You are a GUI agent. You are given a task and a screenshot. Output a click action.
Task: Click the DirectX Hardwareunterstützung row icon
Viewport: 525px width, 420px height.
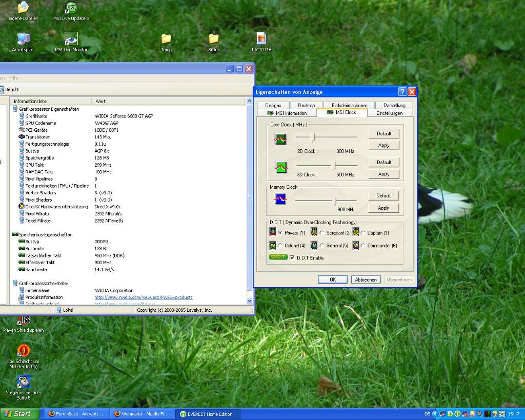click(x=22, y=206)
